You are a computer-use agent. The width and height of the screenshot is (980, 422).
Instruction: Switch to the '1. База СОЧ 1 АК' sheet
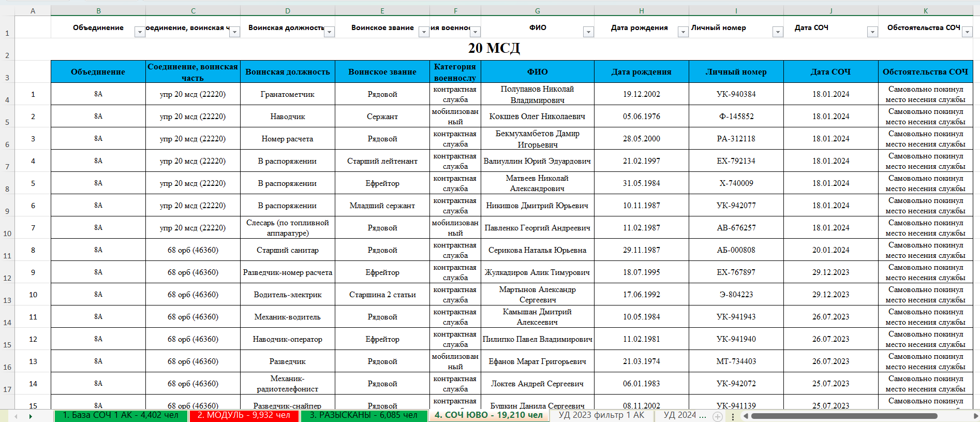pyautogui.click(x=120, y=415)
